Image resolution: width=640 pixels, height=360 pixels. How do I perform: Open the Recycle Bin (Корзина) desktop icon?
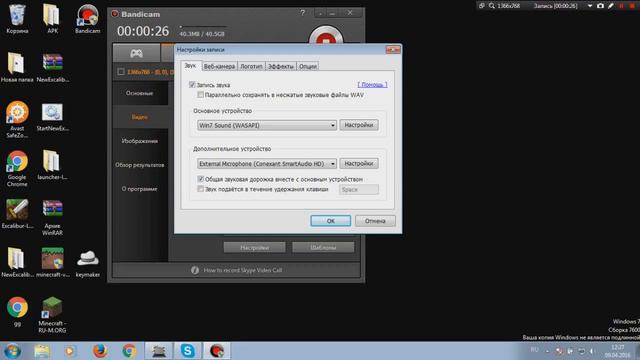pos(17,18)
